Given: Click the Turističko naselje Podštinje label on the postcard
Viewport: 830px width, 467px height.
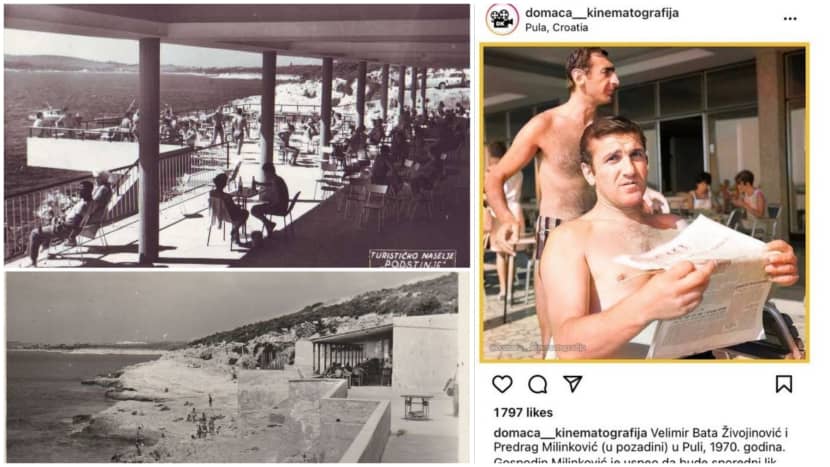Looking at the screenshot, I should [412, 258].
